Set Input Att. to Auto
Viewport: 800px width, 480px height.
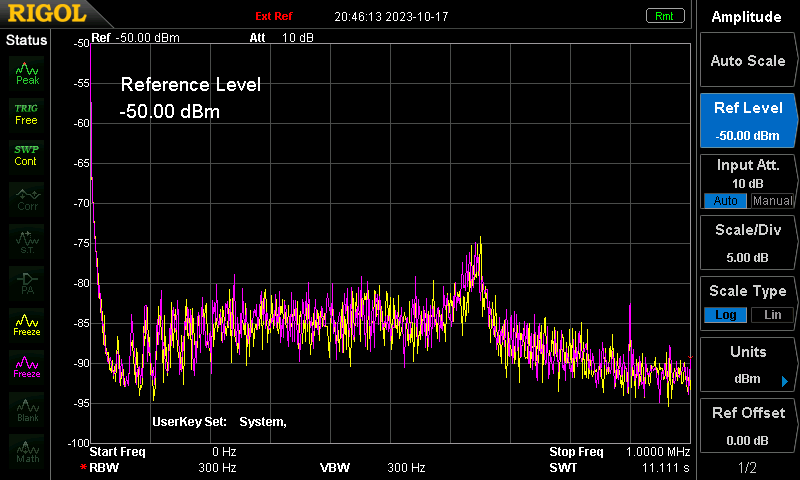click(725, 201)
